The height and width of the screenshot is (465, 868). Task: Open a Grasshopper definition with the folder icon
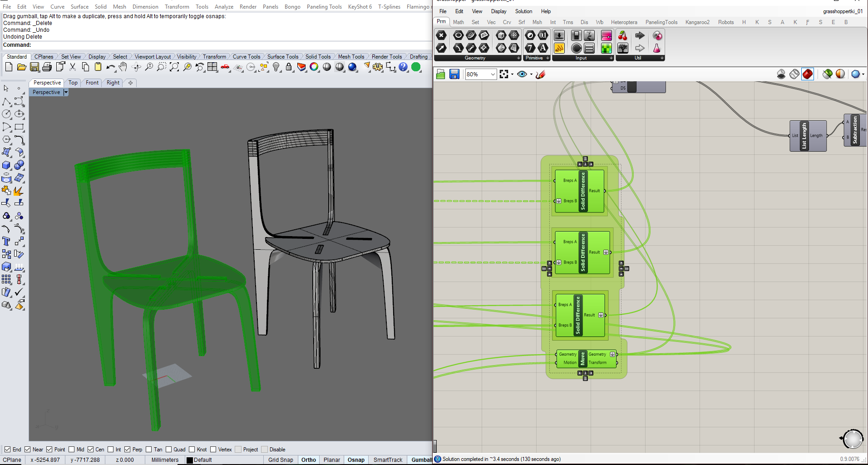click(x=440, y=74)
